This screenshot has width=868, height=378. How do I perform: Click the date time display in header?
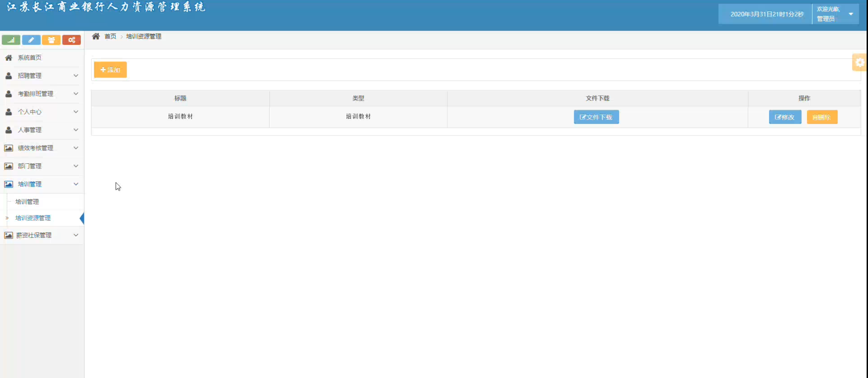[767, 14]
